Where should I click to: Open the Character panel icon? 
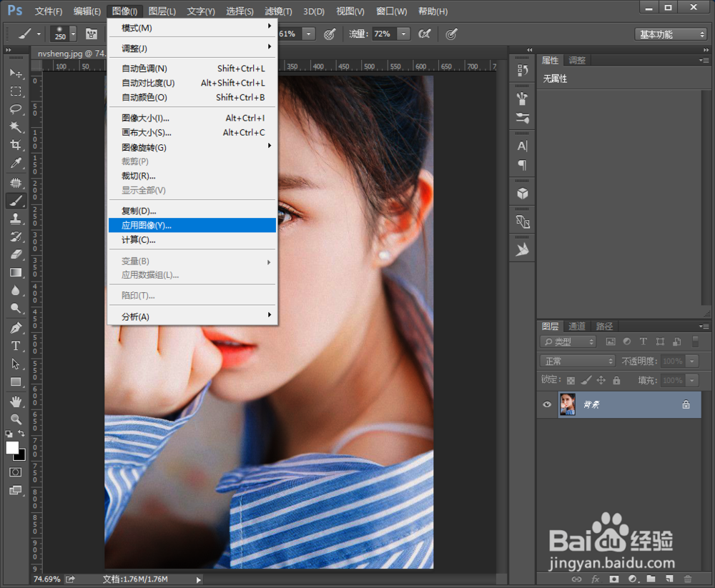pos(523,146)
